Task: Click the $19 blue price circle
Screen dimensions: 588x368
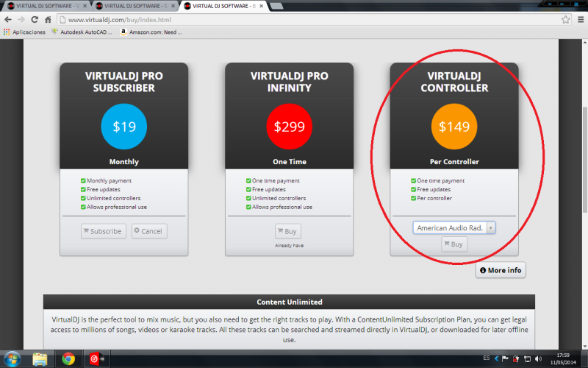Action: point(123,127)
